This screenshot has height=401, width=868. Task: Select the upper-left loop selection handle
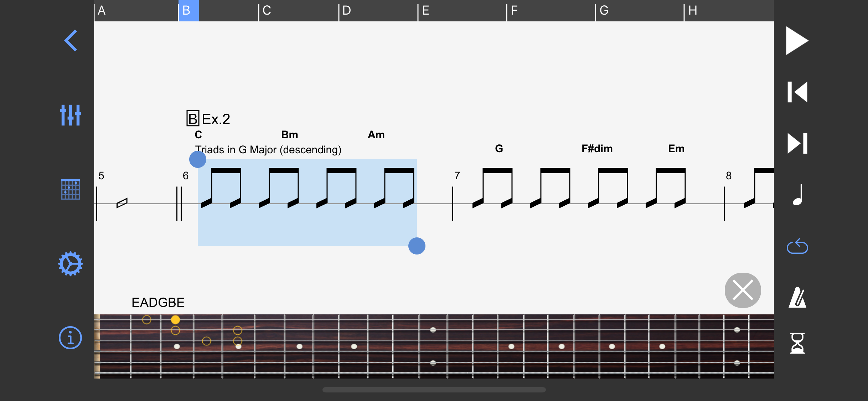[x=198, y=159]
